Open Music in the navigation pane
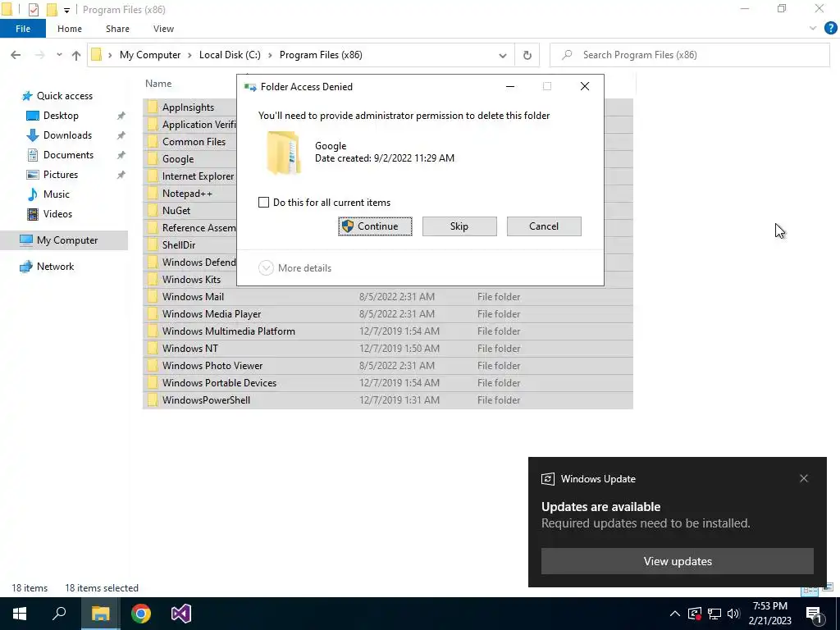This screenshot has height=630, width=840. tap(57, 194)
